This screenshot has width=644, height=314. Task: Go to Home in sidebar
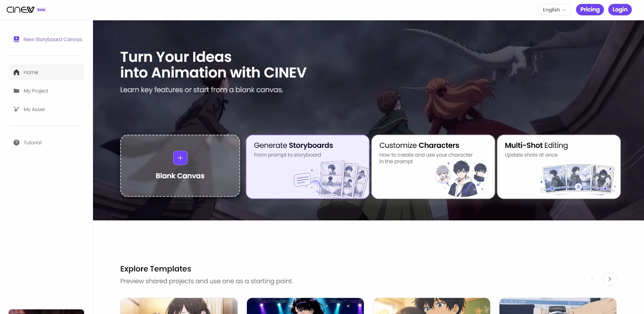coord(47,72)
